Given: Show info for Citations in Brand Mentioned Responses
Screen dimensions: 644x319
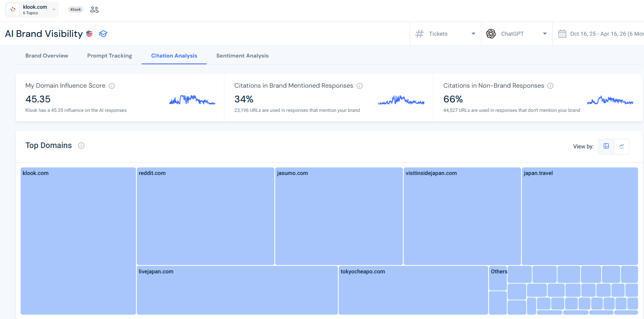Looking at the screenshot, I should click(x=360, y=86).
